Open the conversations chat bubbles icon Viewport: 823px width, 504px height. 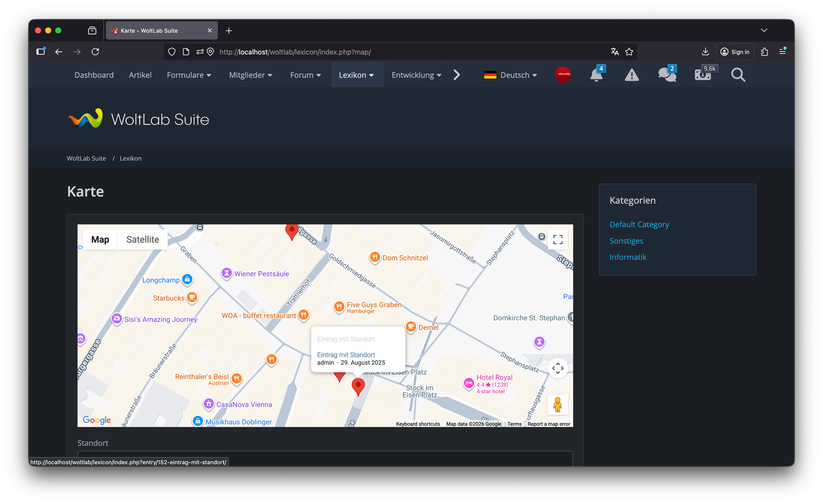(667, 75)
